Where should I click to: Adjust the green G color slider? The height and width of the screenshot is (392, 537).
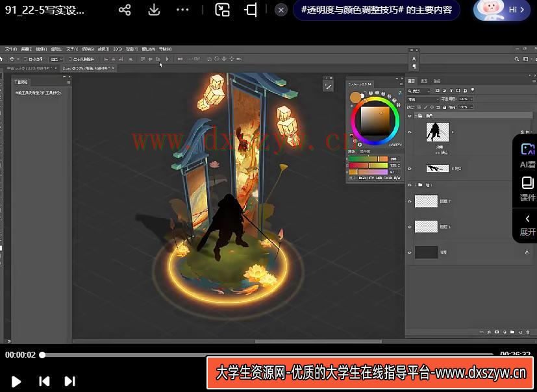[x=368, y=165]
